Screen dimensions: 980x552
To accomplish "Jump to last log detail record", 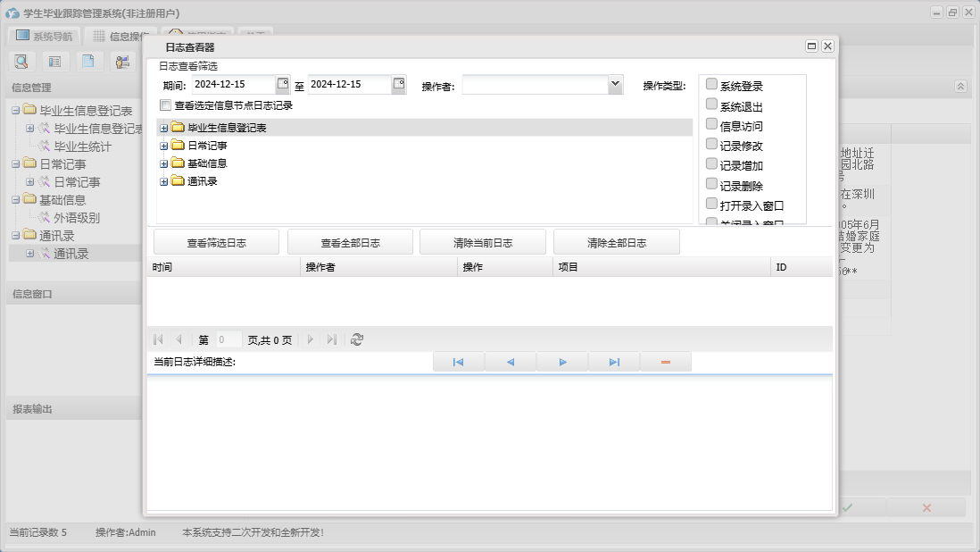I will coord(614,362).
